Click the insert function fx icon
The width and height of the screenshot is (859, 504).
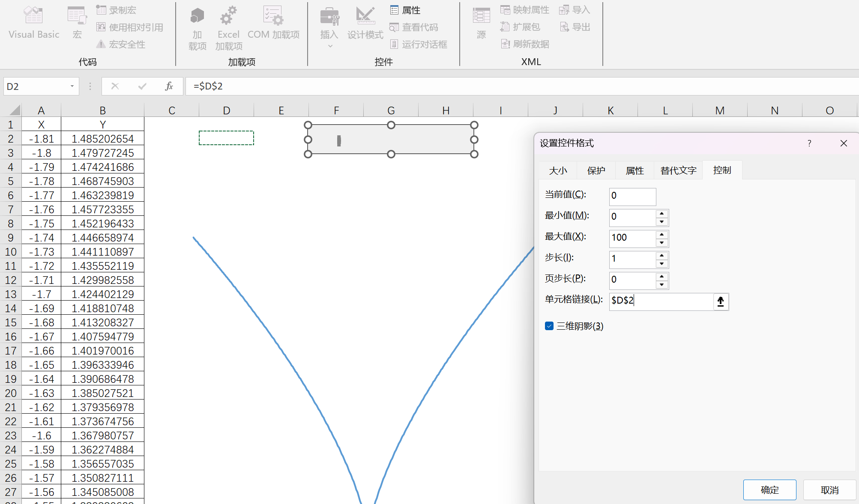pyautogui.click(x=169, y=86)
